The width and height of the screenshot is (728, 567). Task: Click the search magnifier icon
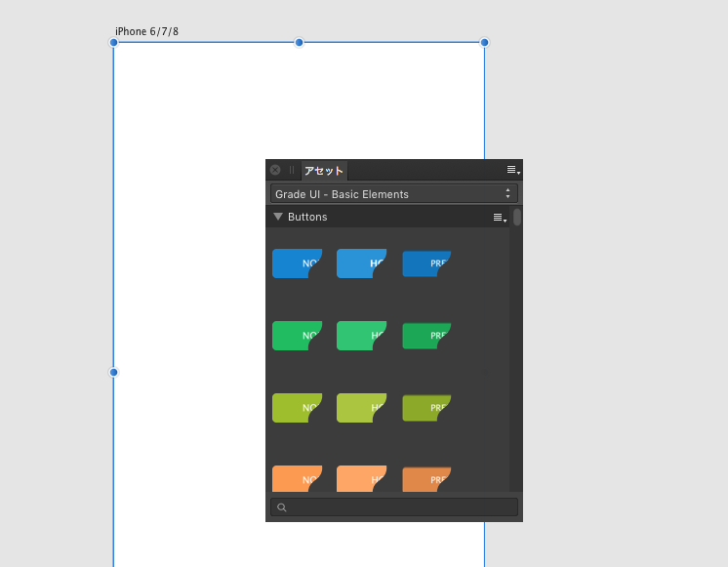coord(282,507)
